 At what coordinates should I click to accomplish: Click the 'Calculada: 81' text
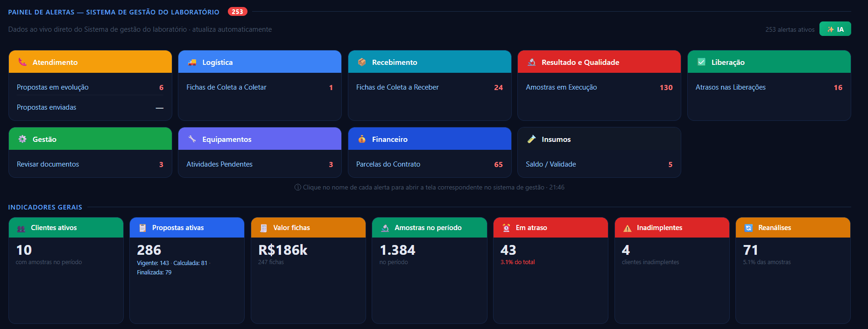pos(190,263)
